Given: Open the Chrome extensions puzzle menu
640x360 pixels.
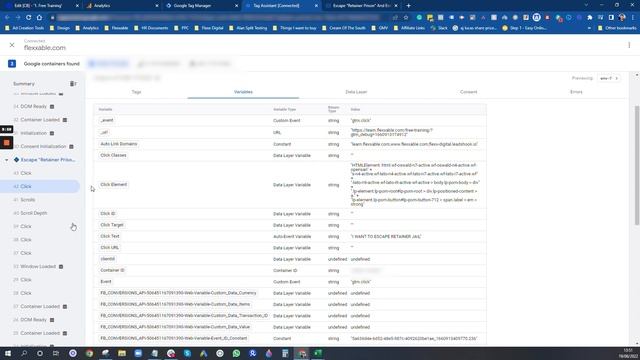Looking at the screenshot, I should (589, 18).
